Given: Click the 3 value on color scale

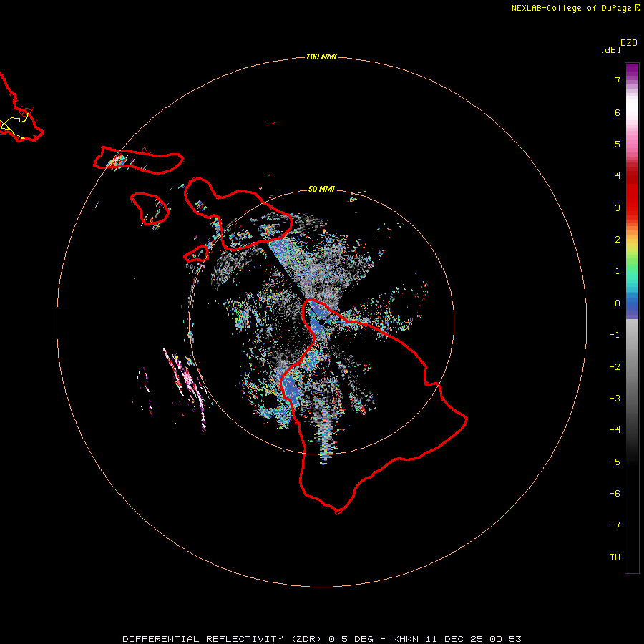Looking at the screenshot, I should tap(618, 208).
